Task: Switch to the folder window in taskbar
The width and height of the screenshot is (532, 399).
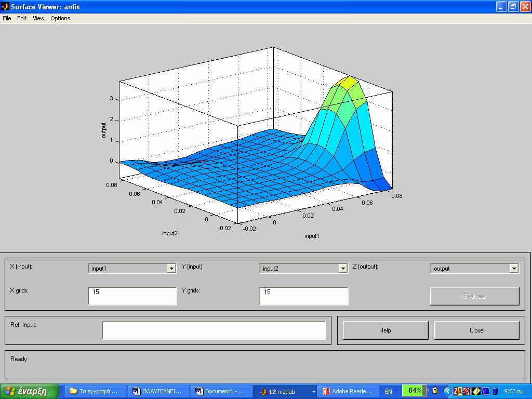Action: click(95, 391)
